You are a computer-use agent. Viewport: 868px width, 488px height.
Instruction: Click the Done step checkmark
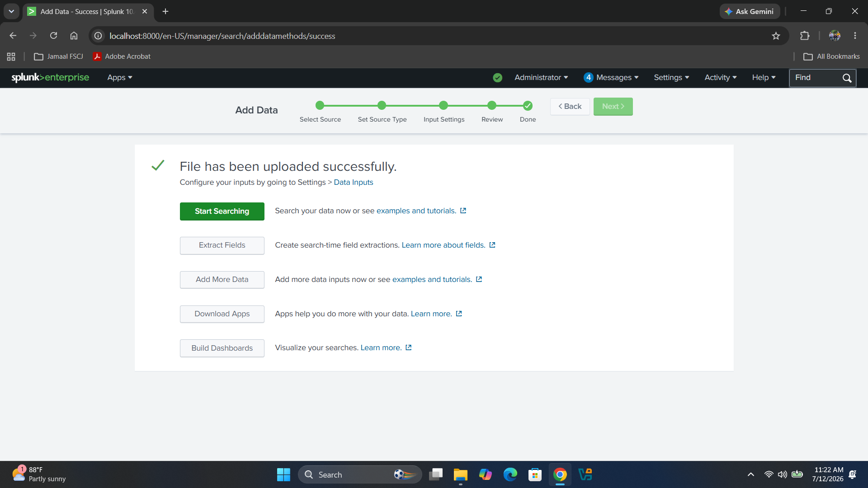coord(528,106)
